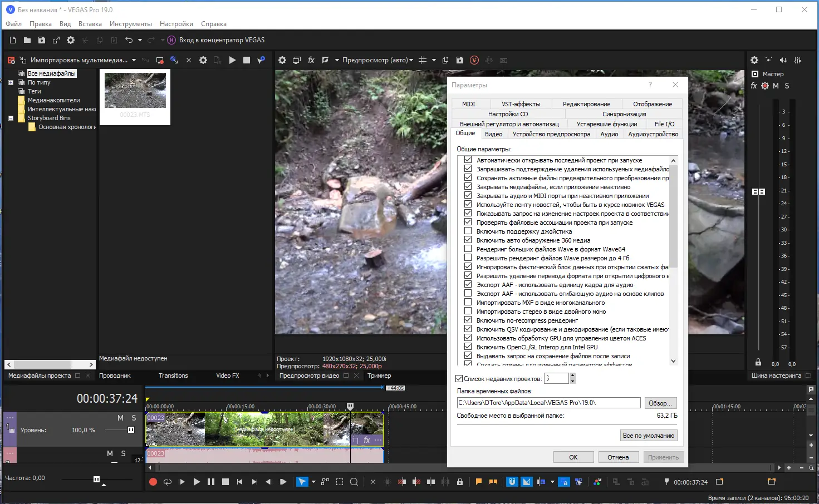Click the 'Обзор...' browse button
This screenshot has width=819, height=504.
(661, 403)
